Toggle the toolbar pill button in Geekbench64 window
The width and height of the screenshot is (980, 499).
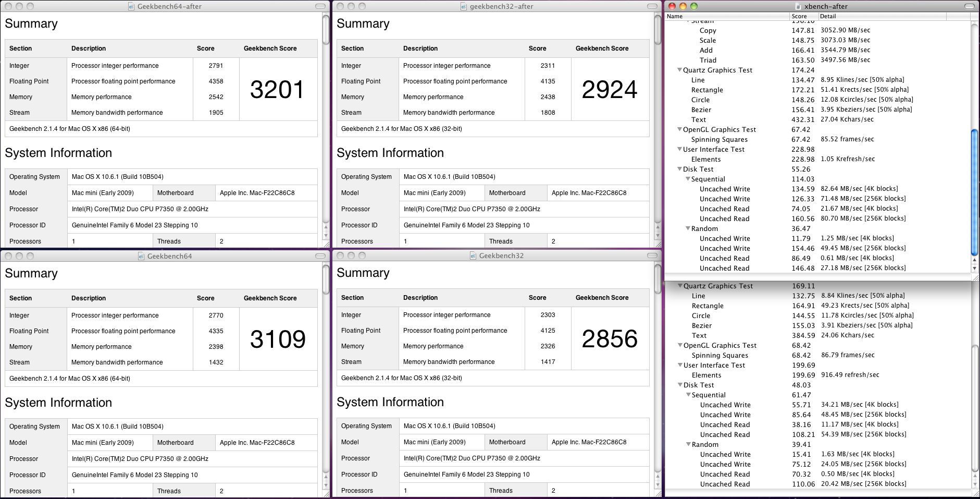point(320,256)
